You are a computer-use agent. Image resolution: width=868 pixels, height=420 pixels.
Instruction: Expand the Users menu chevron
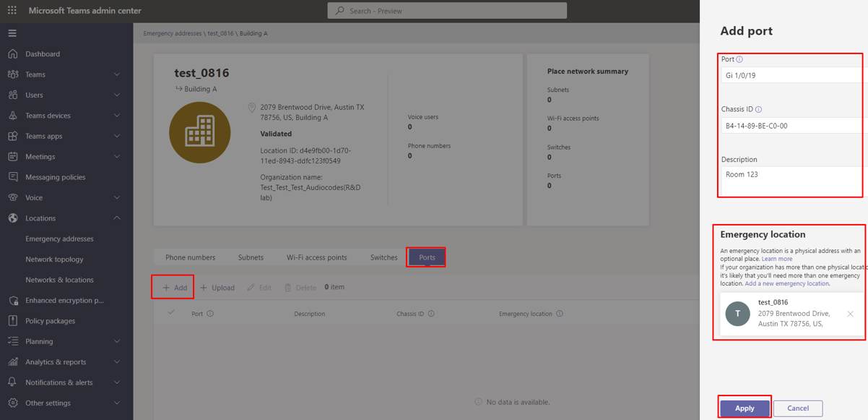point(117,95)
